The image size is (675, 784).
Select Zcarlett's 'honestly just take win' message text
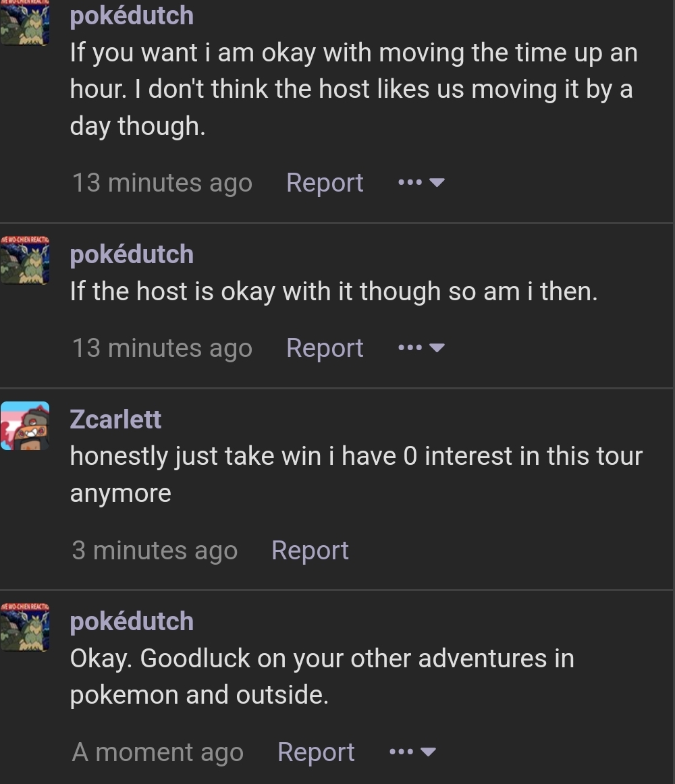pos(356,474)
